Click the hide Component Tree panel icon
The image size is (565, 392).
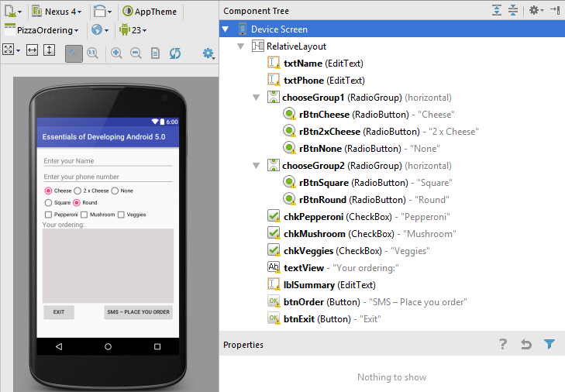click(x=555, y=10)
